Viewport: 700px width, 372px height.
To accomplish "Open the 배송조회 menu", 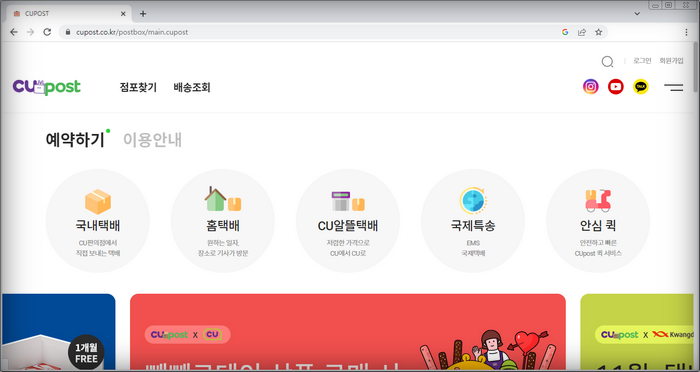I will point(192,87).
